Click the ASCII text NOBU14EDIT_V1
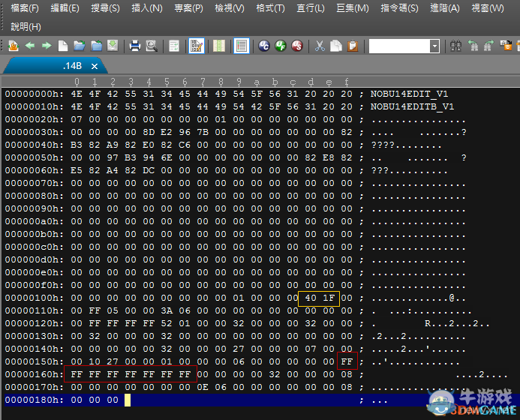Viewport: 520px width, 420px height. (409, 94)
